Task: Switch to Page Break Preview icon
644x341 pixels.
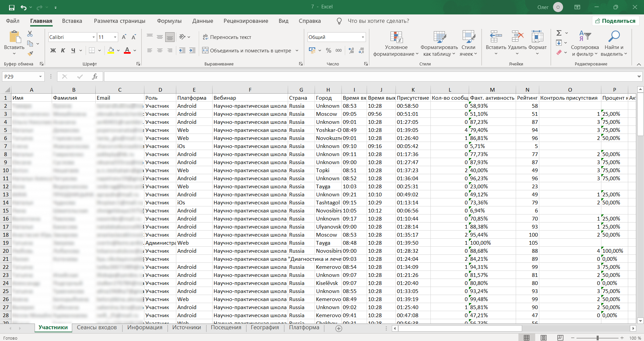Action: [560, 338]
